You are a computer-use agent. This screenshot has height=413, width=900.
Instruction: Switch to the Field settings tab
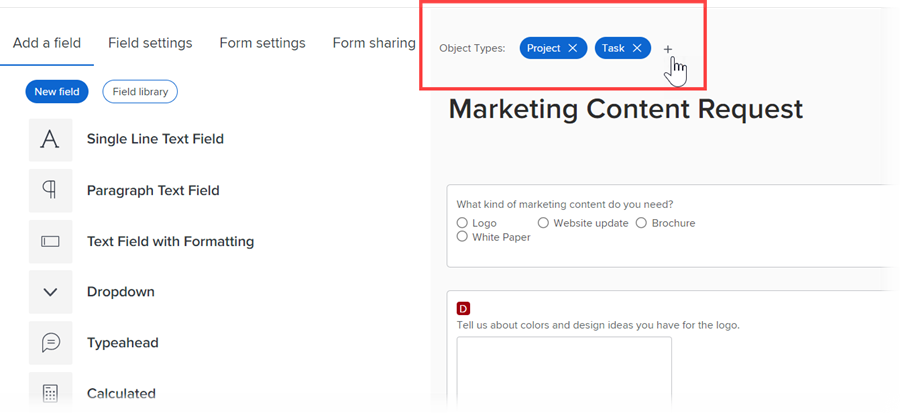150,43
